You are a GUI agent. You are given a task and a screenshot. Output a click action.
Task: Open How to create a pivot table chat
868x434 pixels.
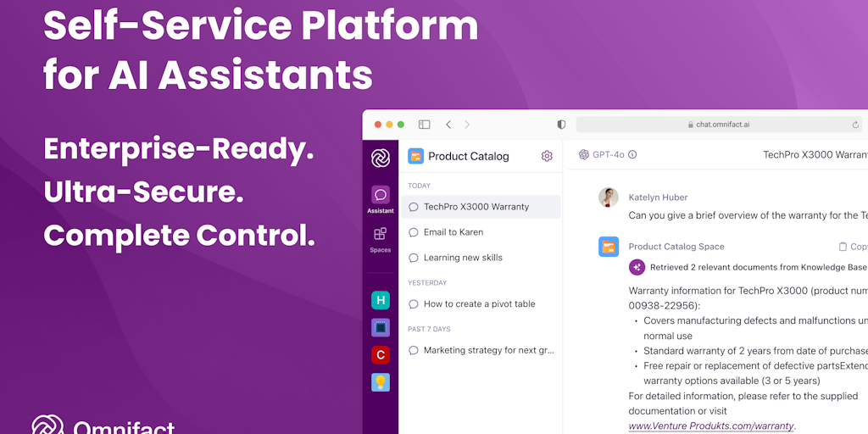[481, 304]
